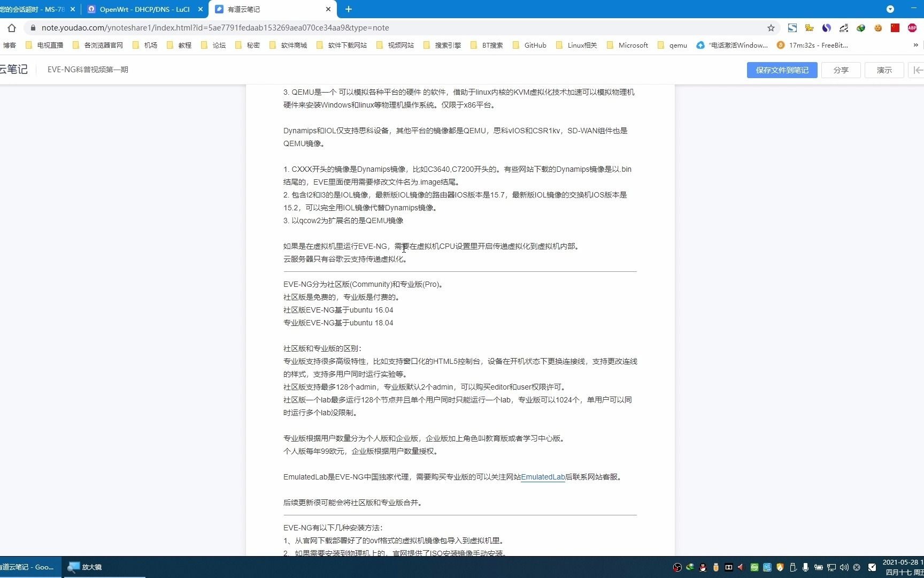Click the microphone tray icon

pyautogui.click(x=806, y=567)
